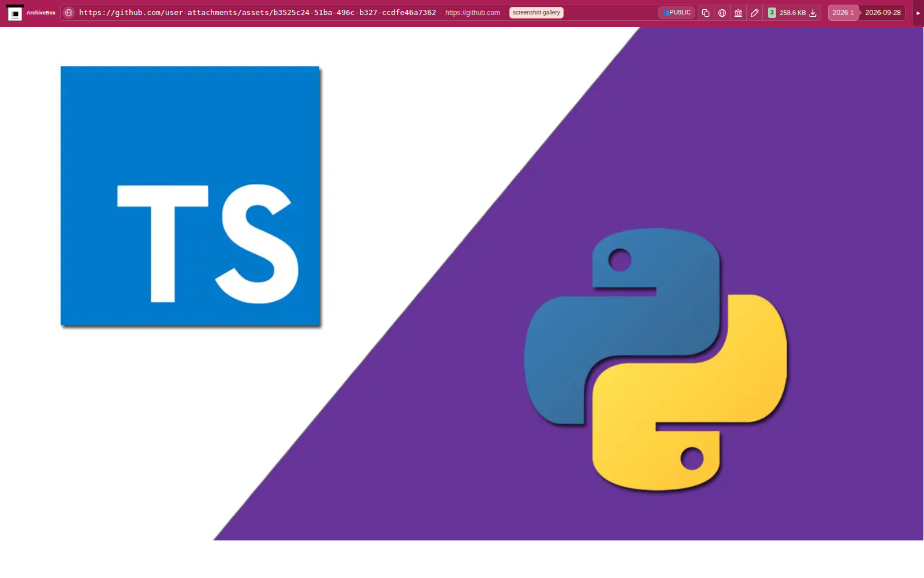The height and width of the screenshot is (578, 924).
Task: Click the ArchiveBox logo icon
Action: point(15,13)
